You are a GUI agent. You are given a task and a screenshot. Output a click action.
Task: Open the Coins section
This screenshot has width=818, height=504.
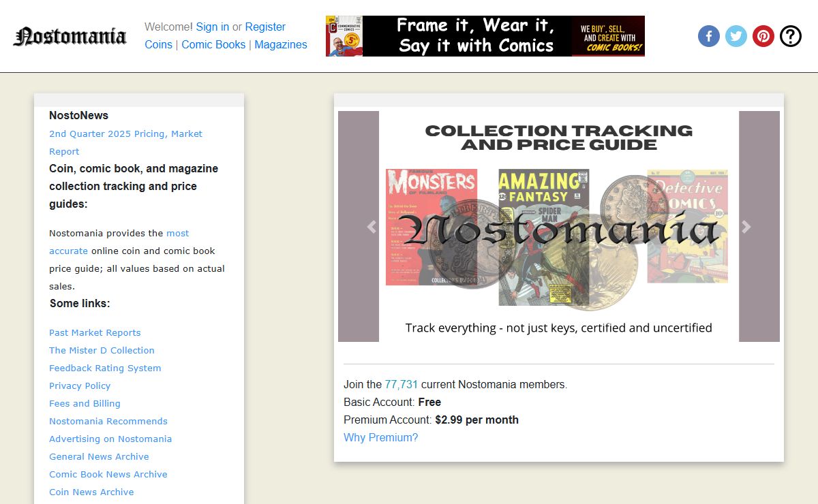[159, 45]
